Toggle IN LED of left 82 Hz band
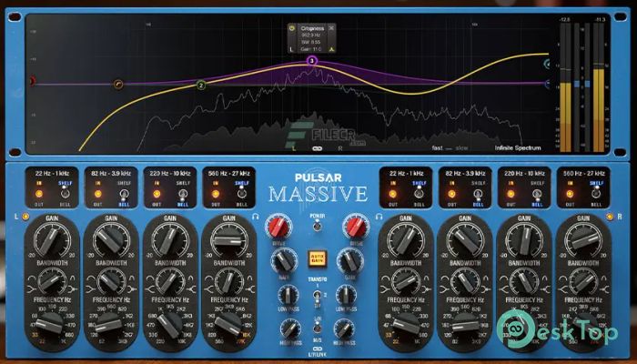 pyautogui.click(x=98, y=194)
